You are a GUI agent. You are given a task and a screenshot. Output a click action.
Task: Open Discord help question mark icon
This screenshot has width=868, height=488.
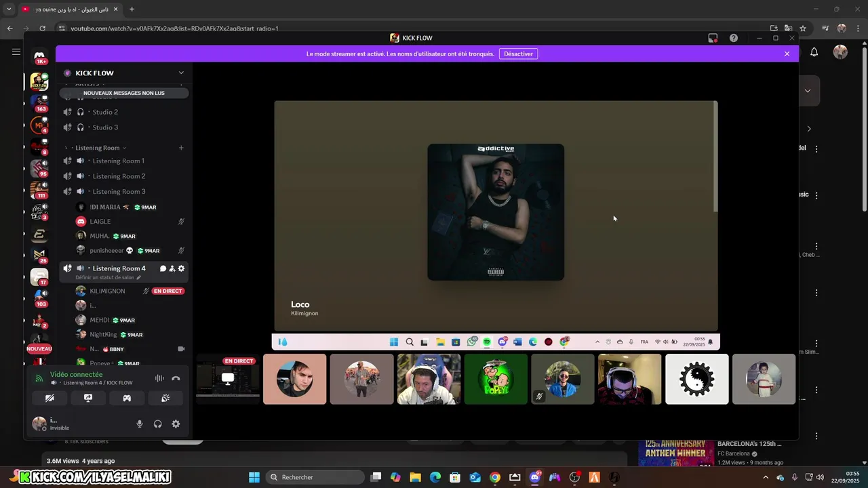[734, 38]
